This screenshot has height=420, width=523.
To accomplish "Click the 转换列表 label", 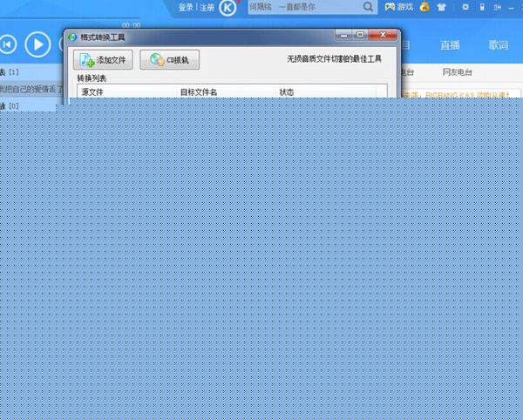I will [x=92, y=78].
